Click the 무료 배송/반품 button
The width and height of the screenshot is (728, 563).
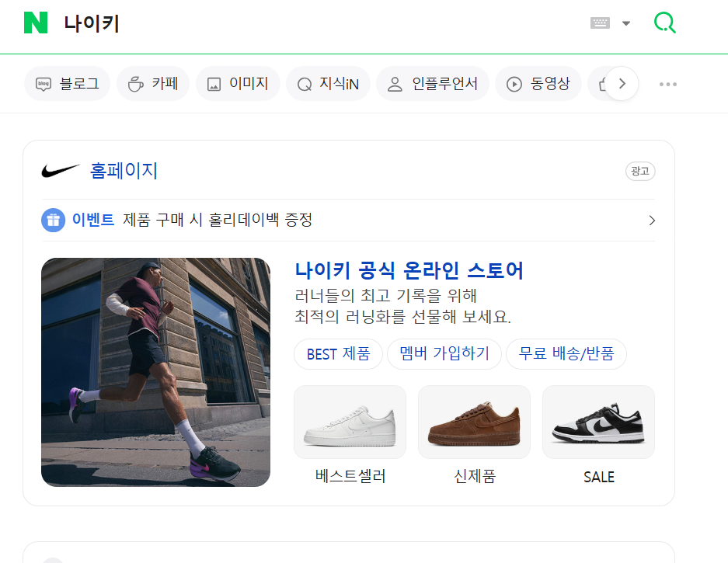[x=566, y=354]
